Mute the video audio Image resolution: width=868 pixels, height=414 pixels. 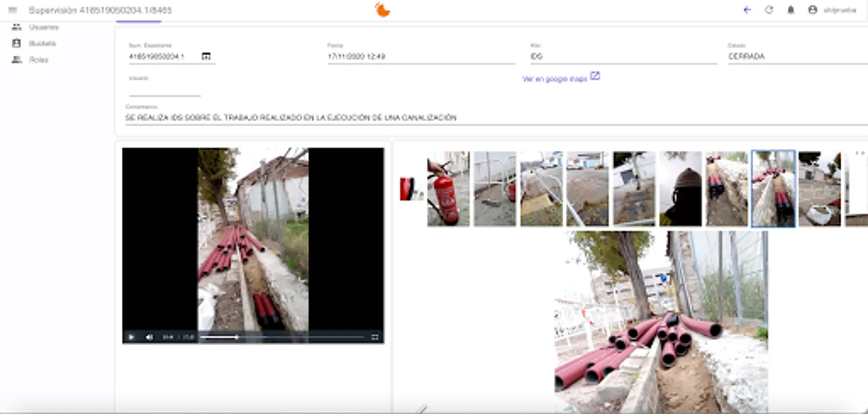point(148,337)
